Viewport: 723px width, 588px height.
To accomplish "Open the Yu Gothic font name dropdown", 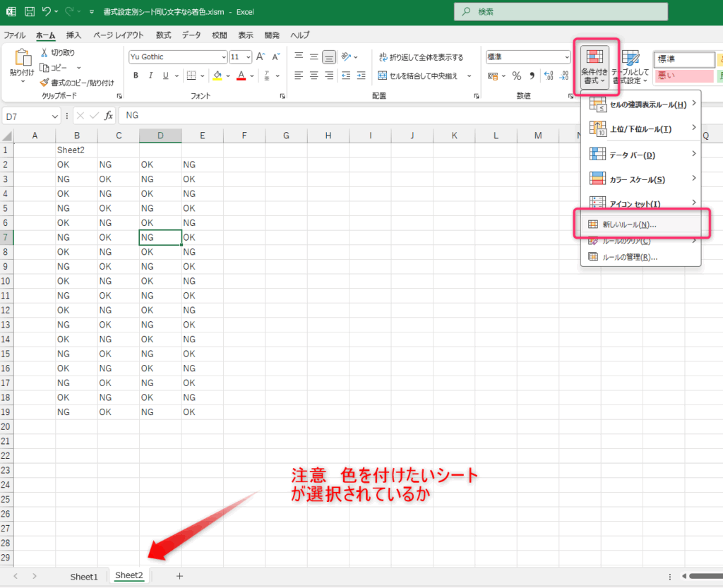I will (224, 57).
